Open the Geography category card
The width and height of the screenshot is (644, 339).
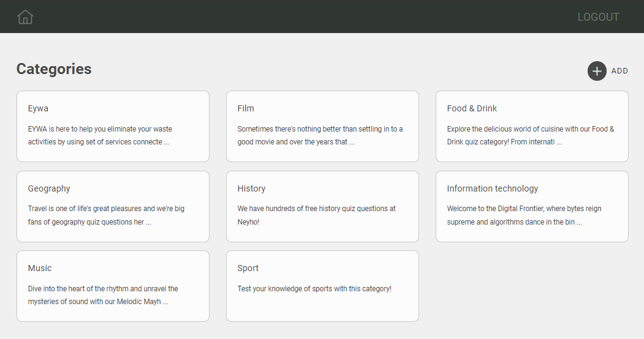coord(113,206)
